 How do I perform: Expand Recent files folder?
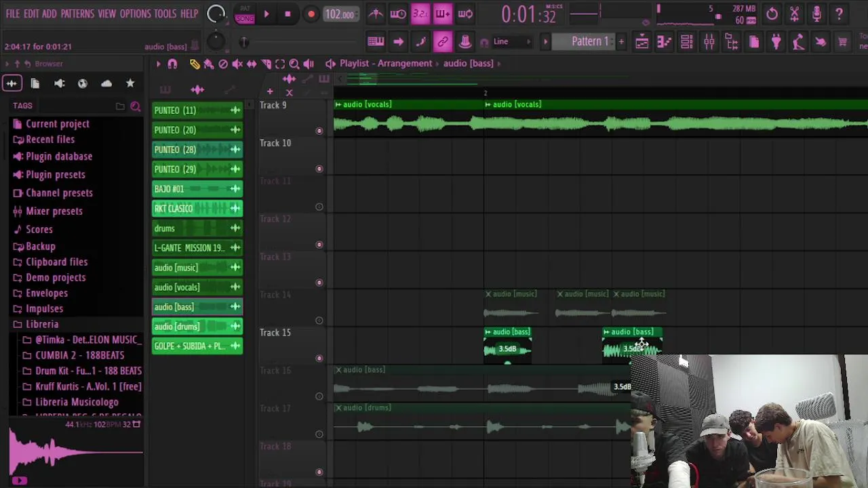(x=50, y=140)
